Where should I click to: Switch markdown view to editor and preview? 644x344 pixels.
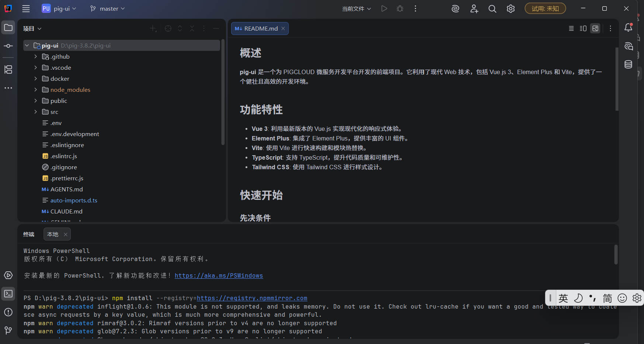coord(583,28)
